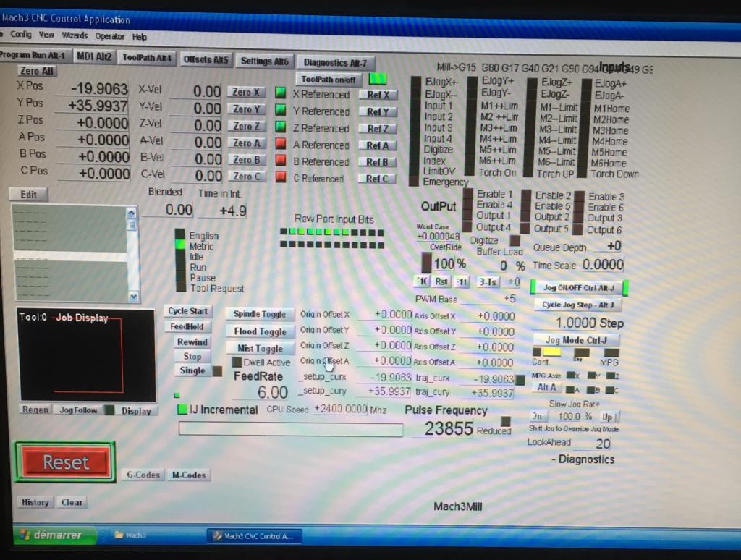Image resolution: width=741 pixels, height=560 pixels.
Task: Click the History button
Action: 35,502
